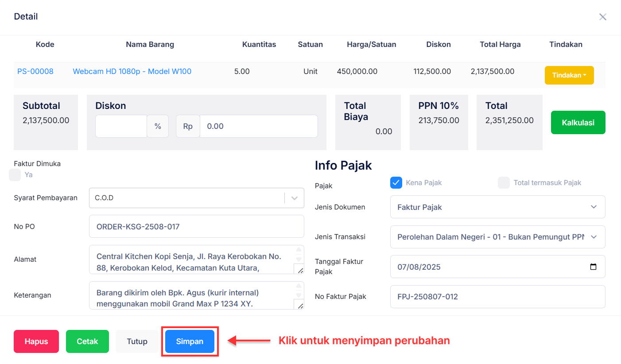Image resolution: width=621 pixels, height=364 pixels.
Task: Open the Tindakan dropdown for item PS-00008
Action: point(569,75)
